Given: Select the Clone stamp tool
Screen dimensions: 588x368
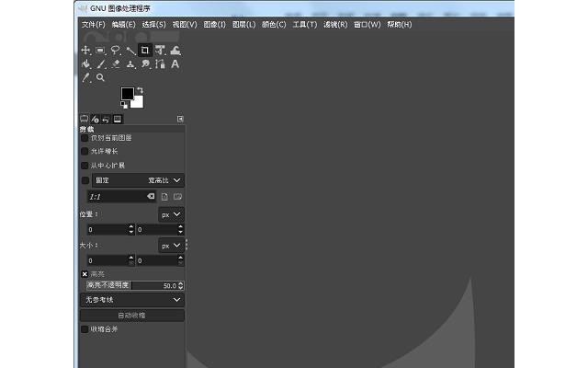Looking at the screenshot, I should point(130,64).
